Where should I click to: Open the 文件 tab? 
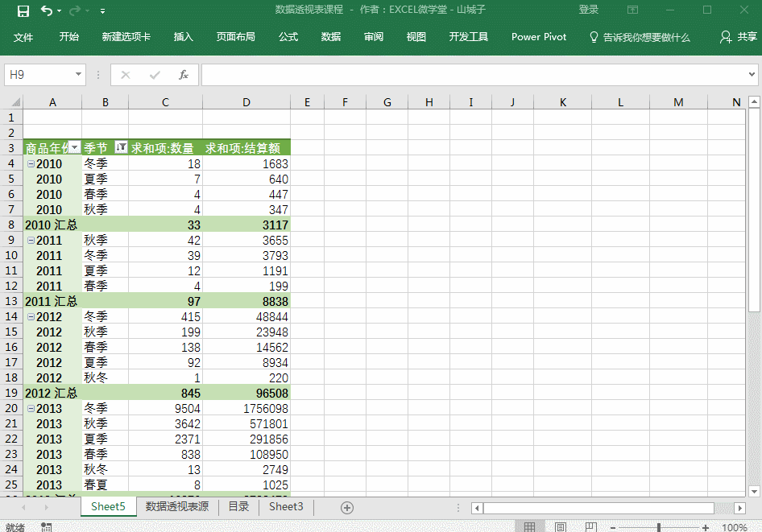click(23, 37)
